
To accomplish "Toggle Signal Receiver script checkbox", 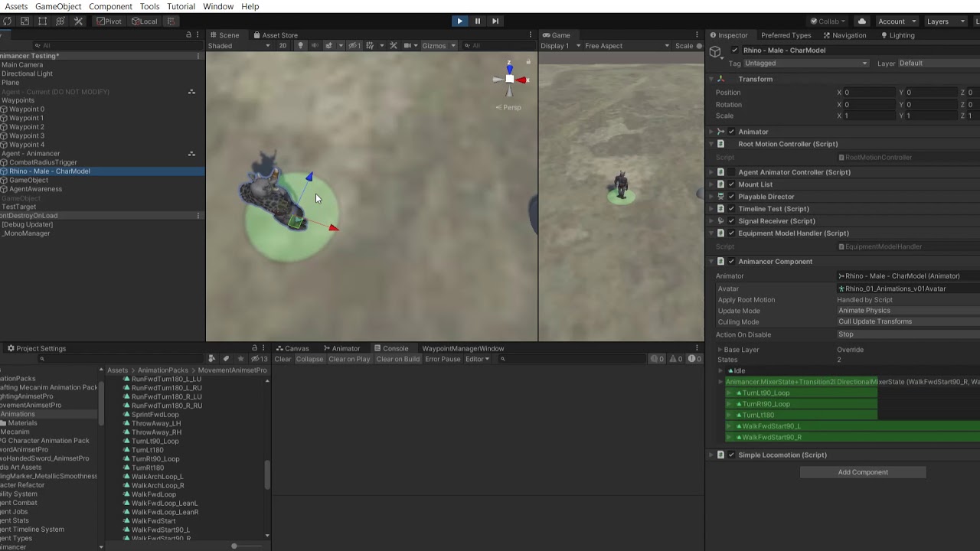I will pos(731,221).
